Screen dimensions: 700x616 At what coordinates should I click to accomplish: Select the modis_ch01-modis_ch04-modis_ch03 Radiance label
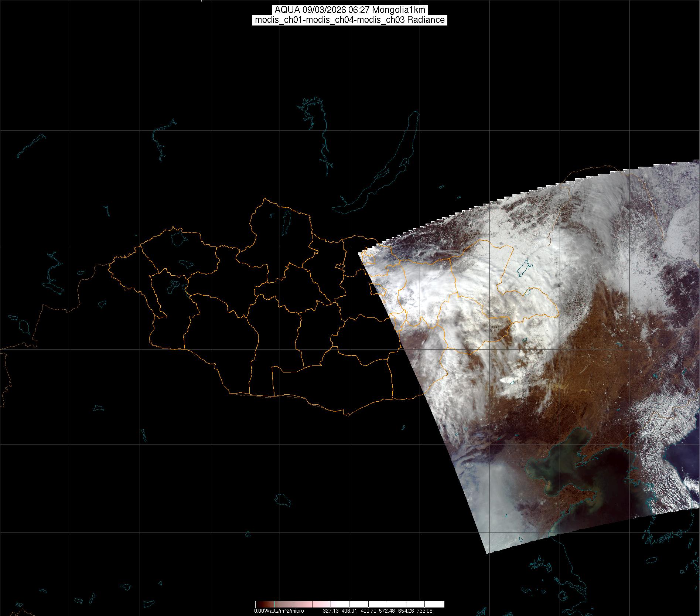click(x=350, y=20)
